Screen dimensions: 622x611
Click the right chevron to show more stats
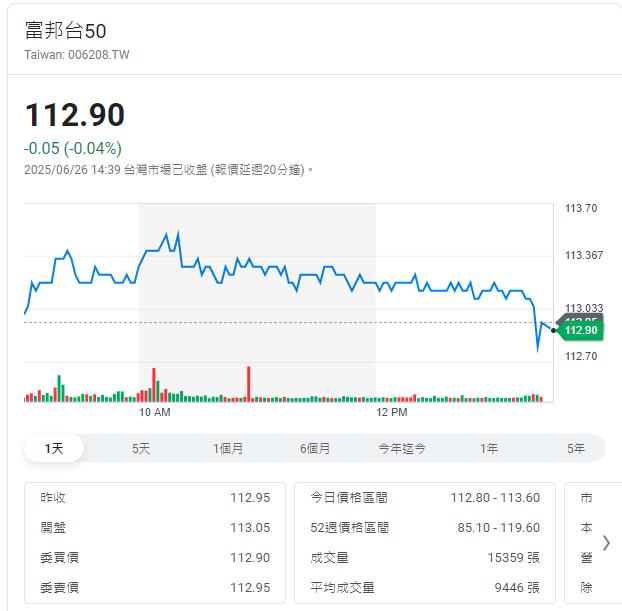[606, 543]
